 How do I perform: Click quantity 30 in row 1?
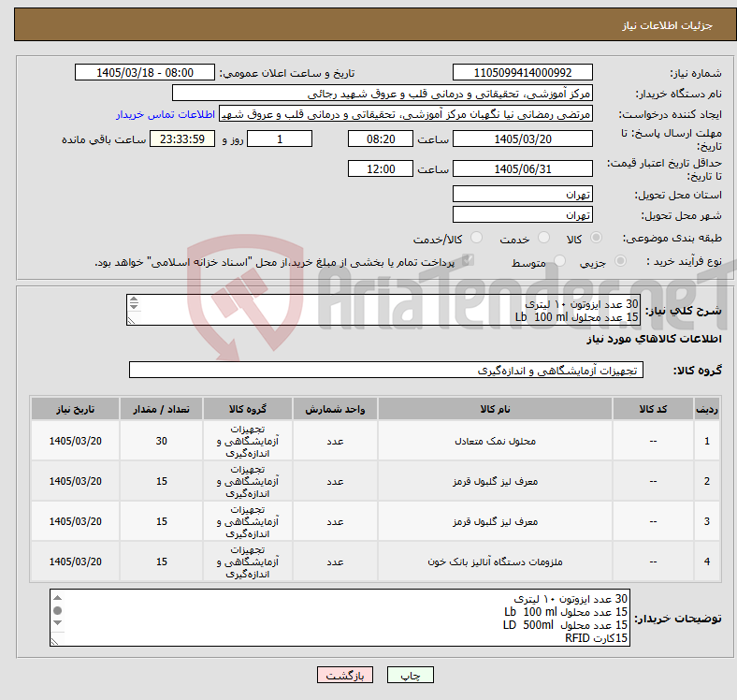click(161, 441)
